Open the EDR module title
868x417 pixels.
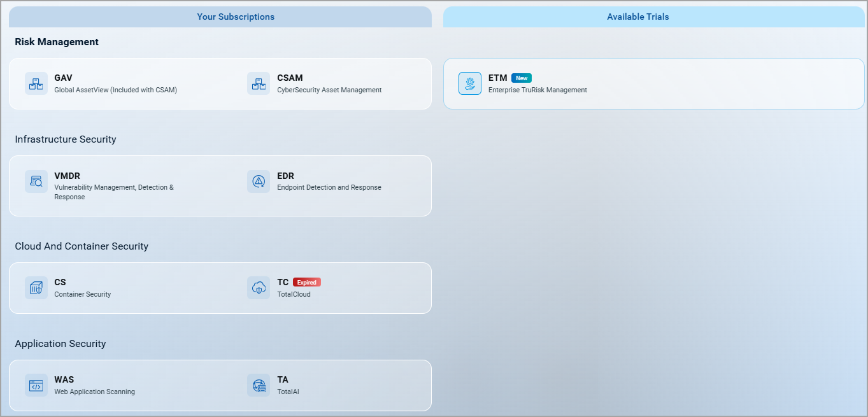(285, 176)
